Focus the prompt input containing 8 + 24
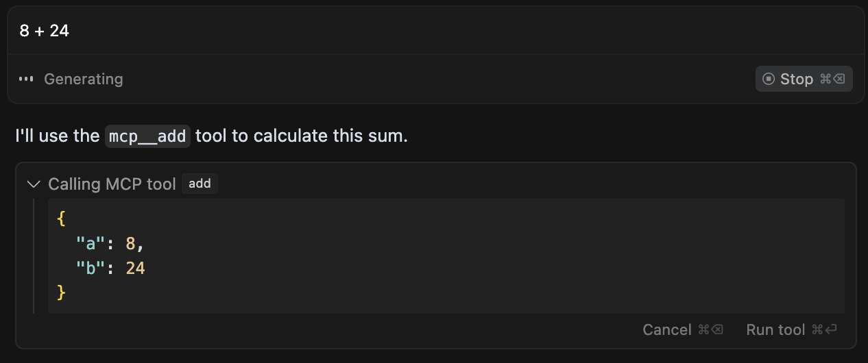 click(x=435, y=31)
